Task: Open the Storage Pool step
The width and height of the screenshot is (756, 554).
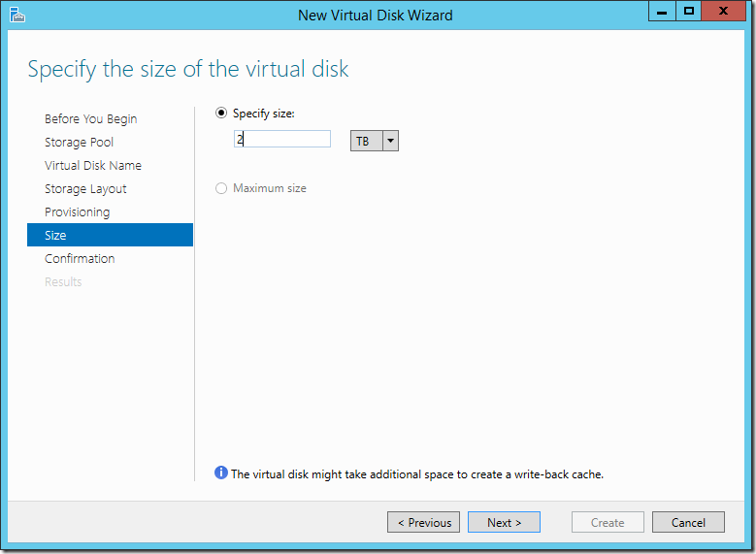Action: coord(79,143)
